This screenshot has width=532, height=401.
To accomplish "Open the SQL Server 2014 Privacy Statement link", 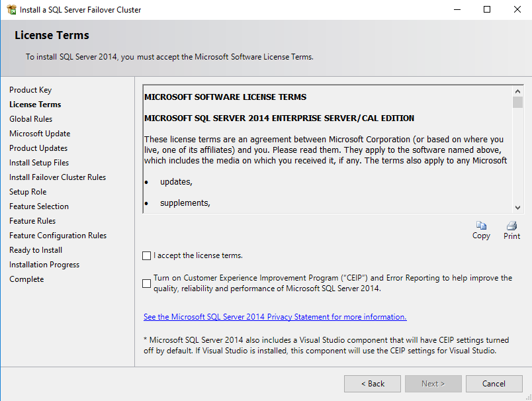I will coord(275,317).
